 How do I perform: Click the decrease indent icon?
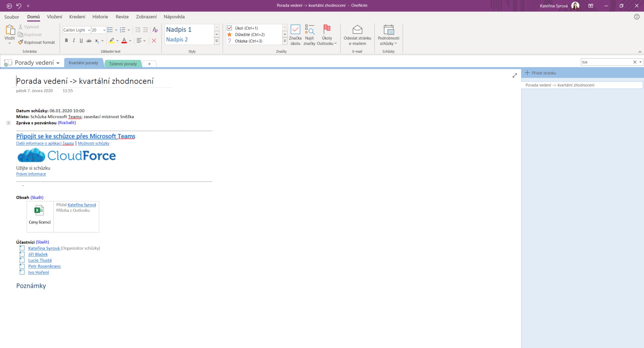click(138, 30)
